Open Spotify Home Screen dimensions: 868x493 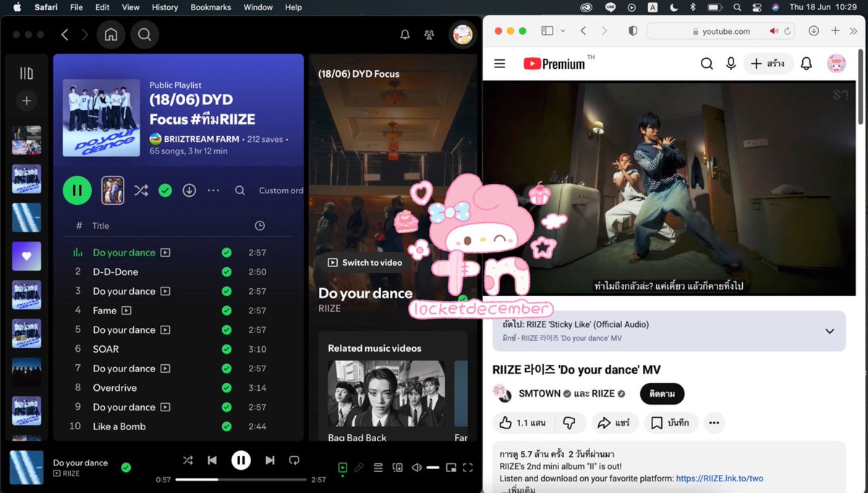tap(111, 34)
